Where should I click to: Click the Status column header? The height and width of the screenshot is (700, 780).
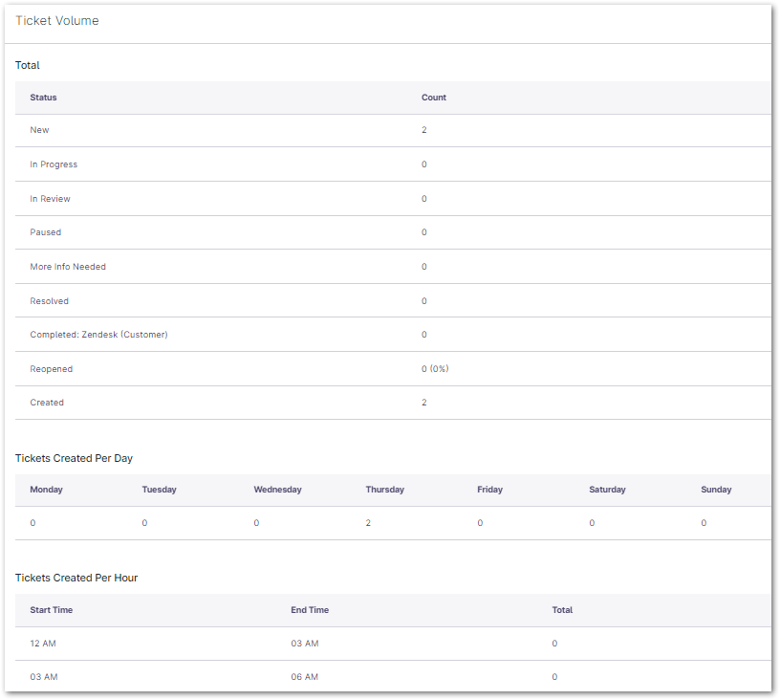click(43, 98)
